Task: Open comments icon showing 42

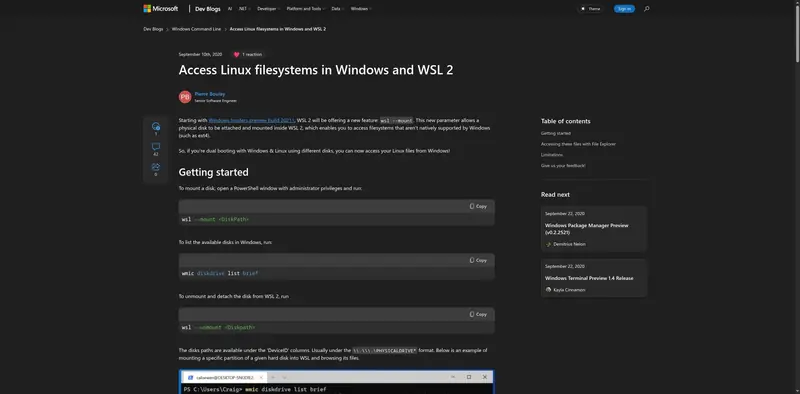Action: (156, 146)
